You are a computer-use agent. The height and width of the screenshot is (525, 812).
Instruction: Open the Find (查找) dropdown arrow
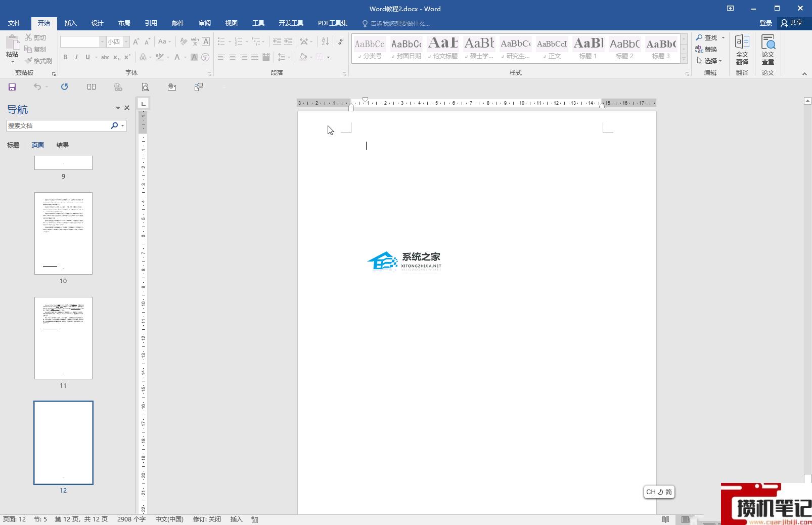click(723, 37)
